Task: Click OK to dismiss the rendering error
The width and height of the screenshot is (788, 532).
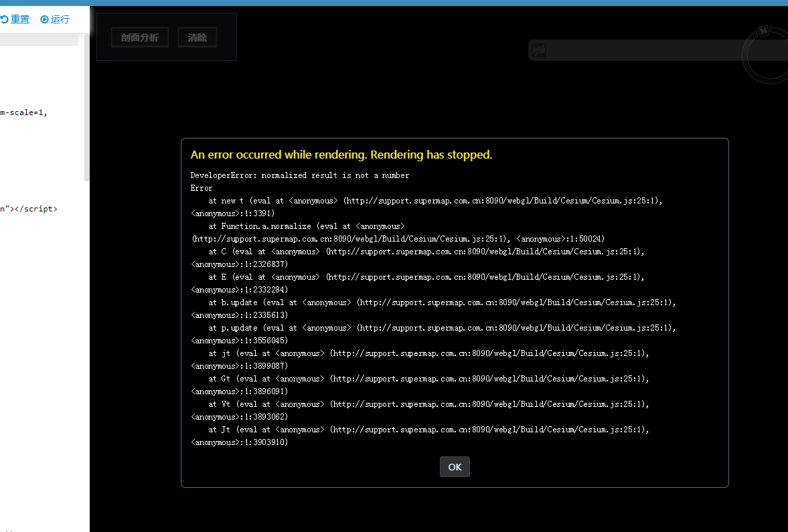Action: (x=455, y=466)
